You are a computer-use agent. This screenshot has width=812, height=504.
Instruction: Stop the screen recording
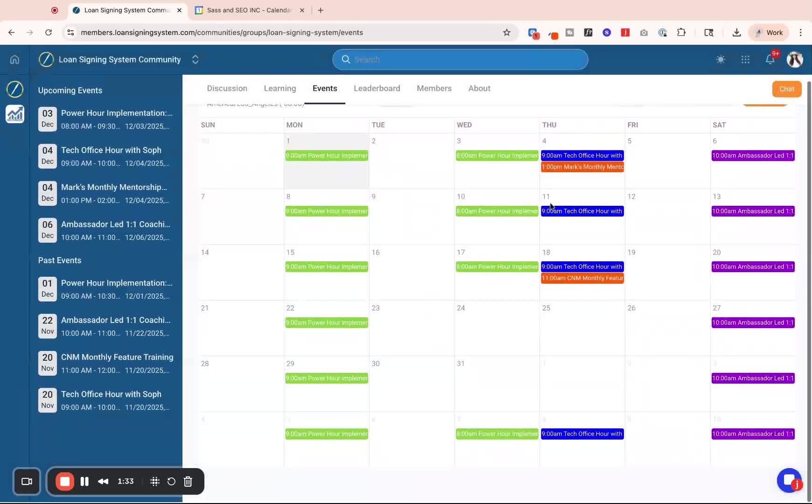(65, 481)
